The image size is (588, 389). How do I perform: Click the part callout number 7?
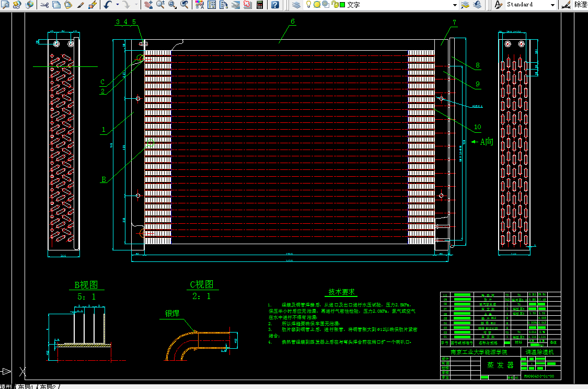455,22
